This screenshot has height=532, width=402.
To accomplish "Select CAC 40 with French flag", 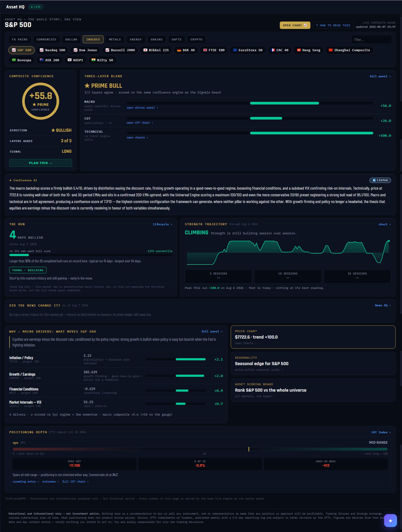I will tap(280, 50).
